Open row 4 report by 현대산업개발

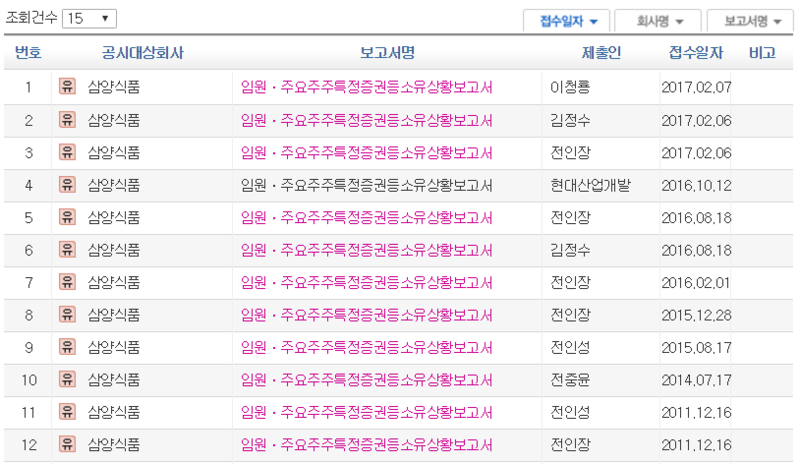[366, 185]
